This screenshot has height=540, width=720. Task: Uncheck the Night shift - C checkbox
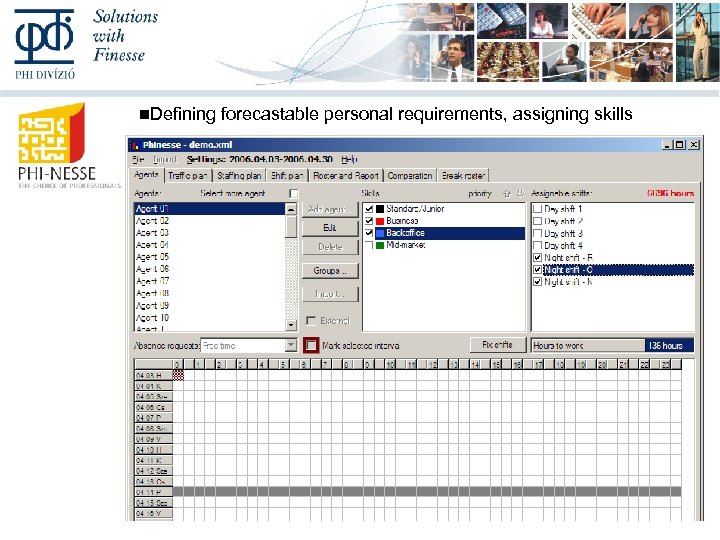pyautogui.click(x=537, y=270)
